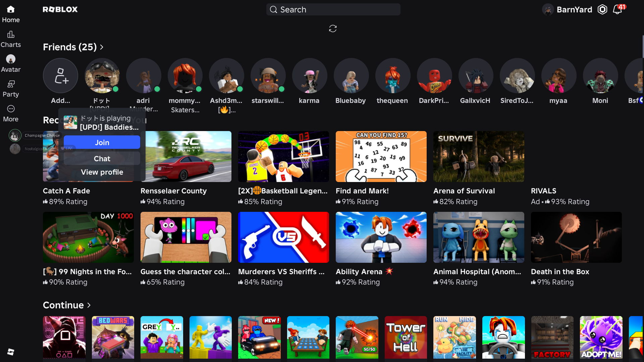Open Basketball Legends thumbnail
The width and height of the screenshot is (644, 362).
(283, 157)
